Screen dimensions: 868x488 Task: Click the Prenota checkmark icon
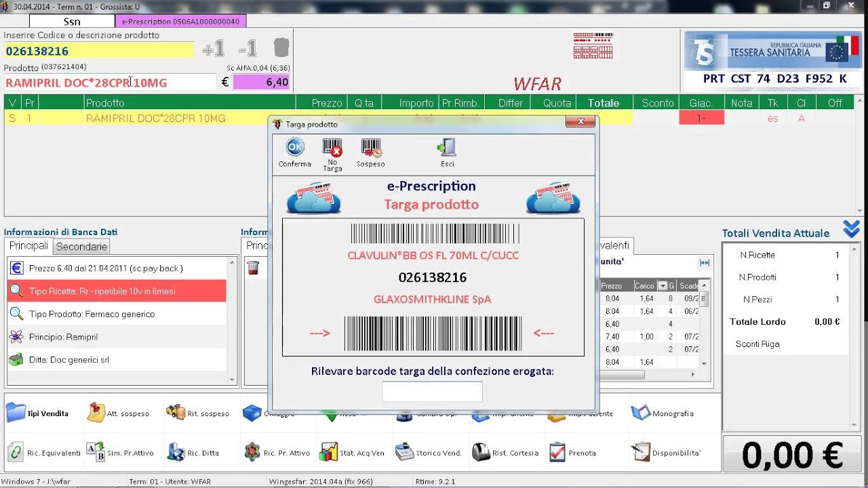[x=573, y=452]
